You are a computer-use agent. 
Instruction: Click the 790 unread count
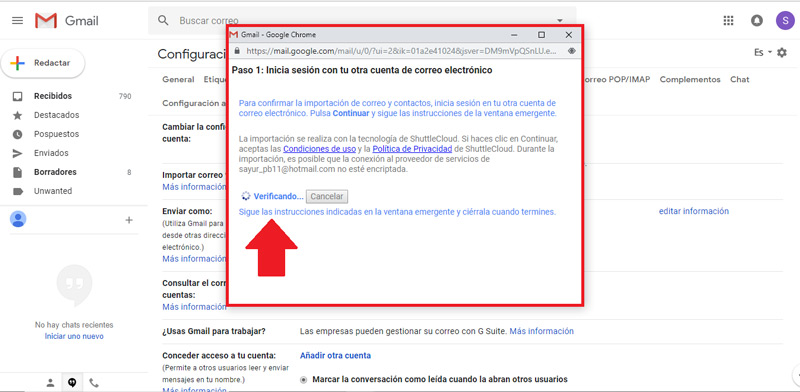tap(125, 96)
